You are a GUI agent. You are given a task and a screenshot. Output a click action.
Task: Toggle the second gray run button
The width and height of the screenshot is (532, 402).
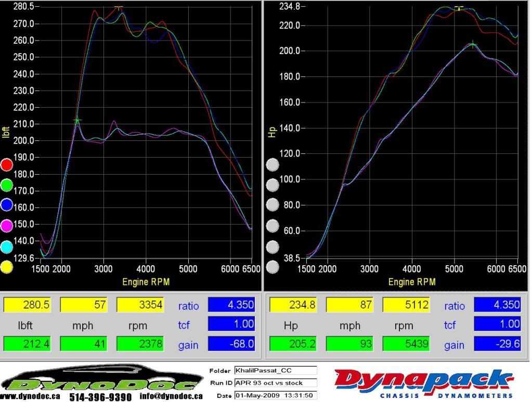click(x=272, y=185)
